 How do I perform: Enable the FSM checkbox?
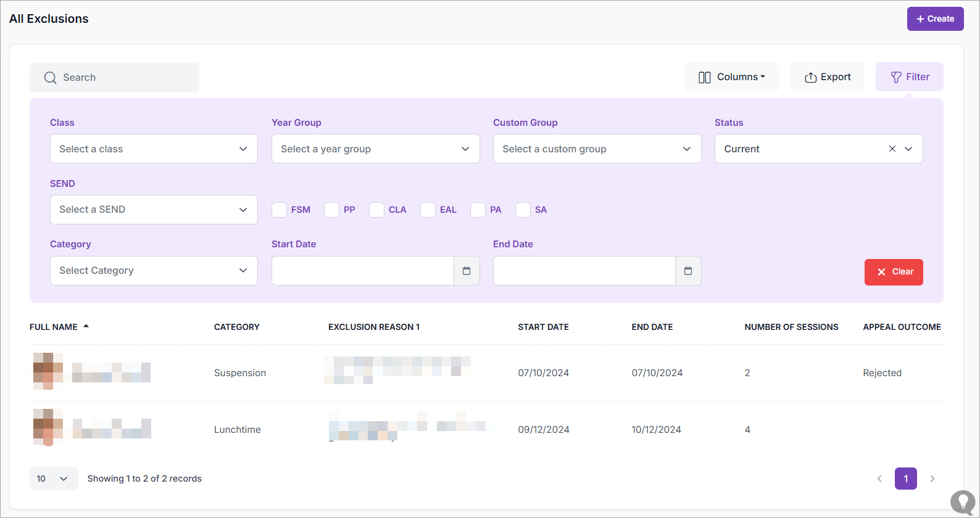[280, 210]
